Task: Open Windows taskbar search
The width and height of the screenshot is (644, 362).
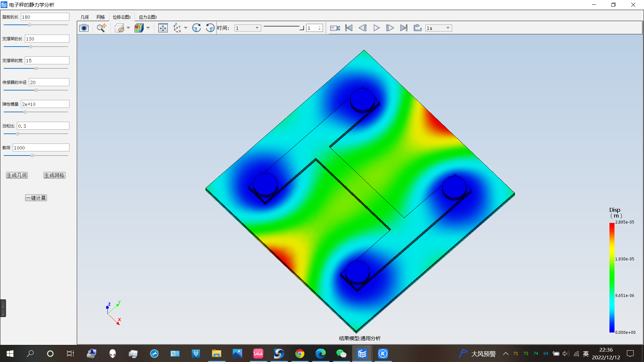Action: [x=30, y=354]
